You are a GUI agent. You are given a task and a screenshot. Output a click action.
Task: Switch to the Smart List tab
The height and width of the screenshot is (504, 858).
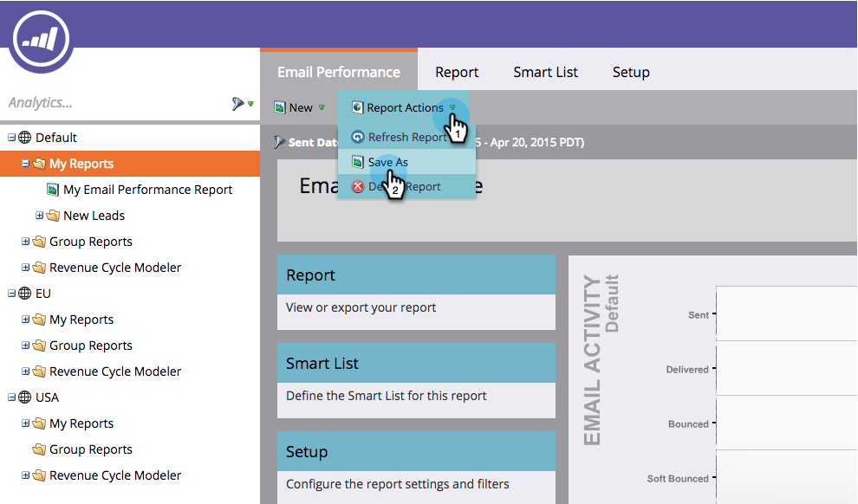(545, 72)
